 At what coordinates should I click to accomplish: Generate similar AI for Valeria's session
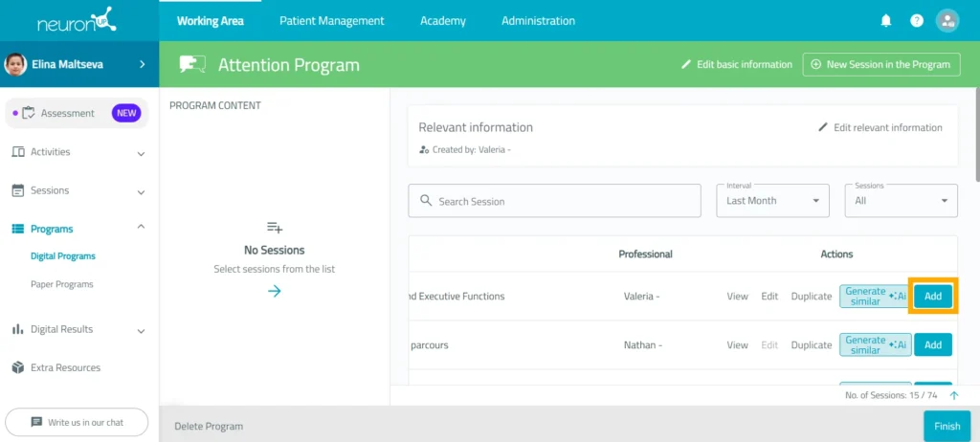pos(875,297)
